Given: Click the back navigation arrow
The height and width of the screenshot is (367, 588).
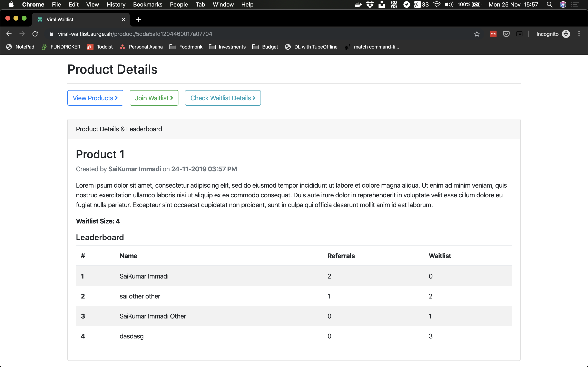Looking at the screenshot, I should click(x=9, y=34).
